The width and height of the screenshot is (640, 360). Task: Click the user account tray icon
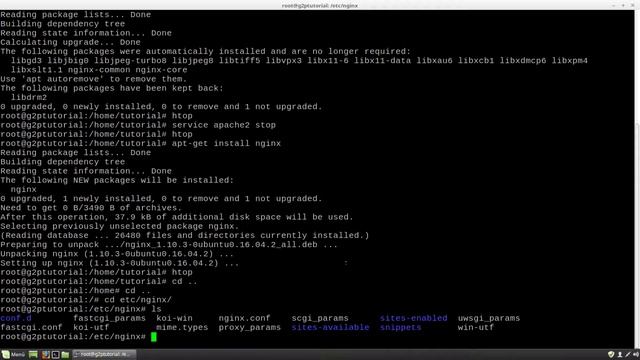click(x=620, y=354)
